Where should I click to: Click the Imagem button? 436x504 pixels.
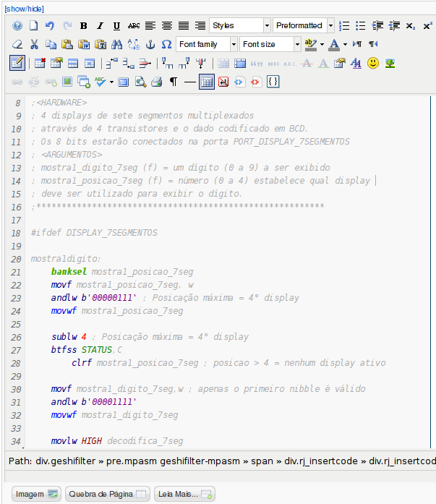tap(36, 495)
